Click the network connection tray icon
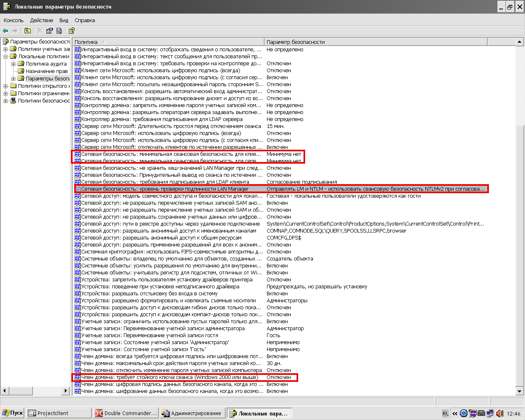The image size is (525, 420). click(490, 413)
